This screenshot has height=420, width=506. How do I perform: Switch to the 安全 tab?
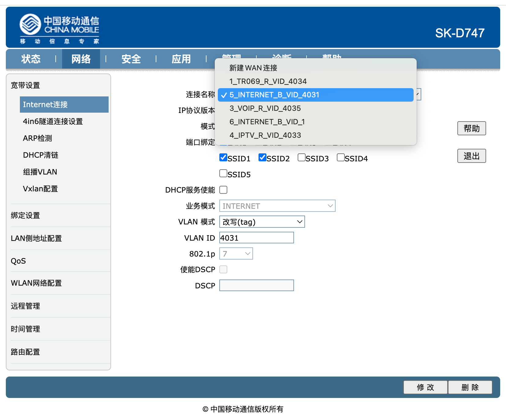(131, 59)
